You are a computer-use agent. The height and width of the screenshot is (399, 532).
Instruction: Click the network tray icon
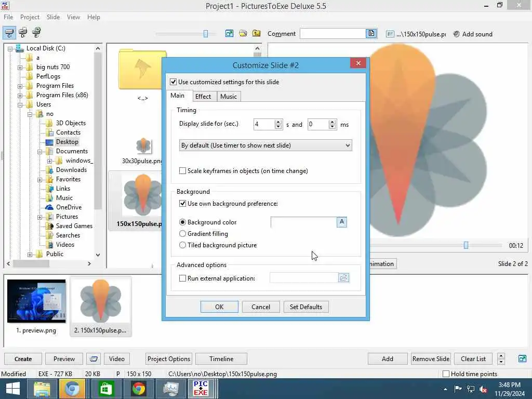471,389
